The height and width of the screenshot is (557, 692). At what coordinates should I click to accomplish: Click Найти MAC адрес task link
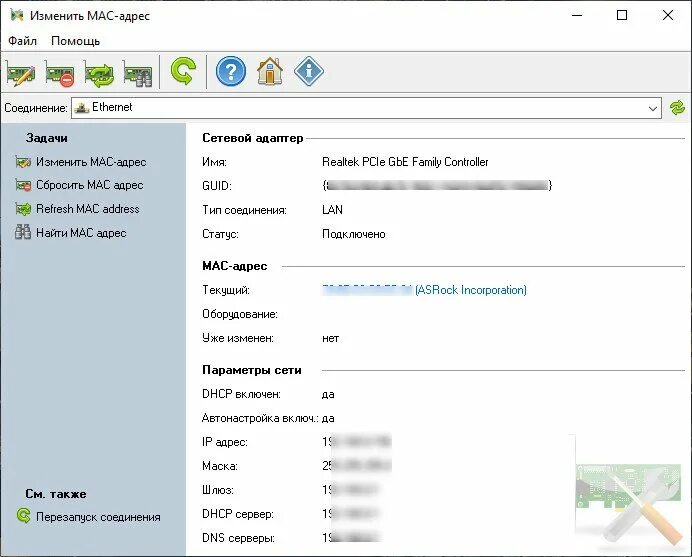point(81,233)
